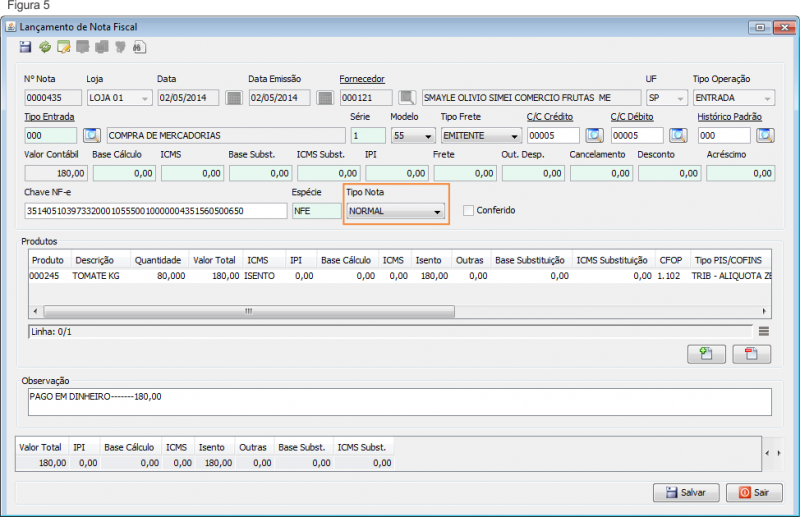This screenshot has width=800, height=517.
Task: Click the Data field with 02/05/2014
Action: point(188,97)
